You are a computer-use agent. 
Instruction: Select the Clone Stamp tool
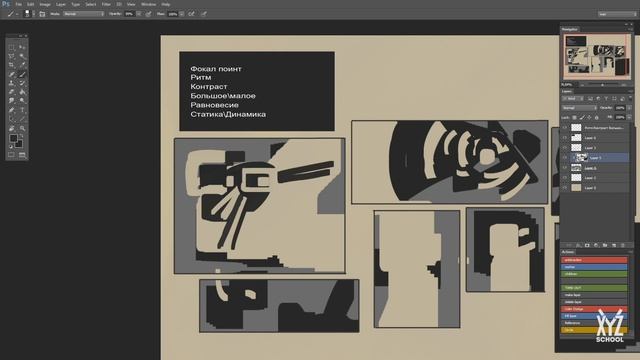coord(11,83)
